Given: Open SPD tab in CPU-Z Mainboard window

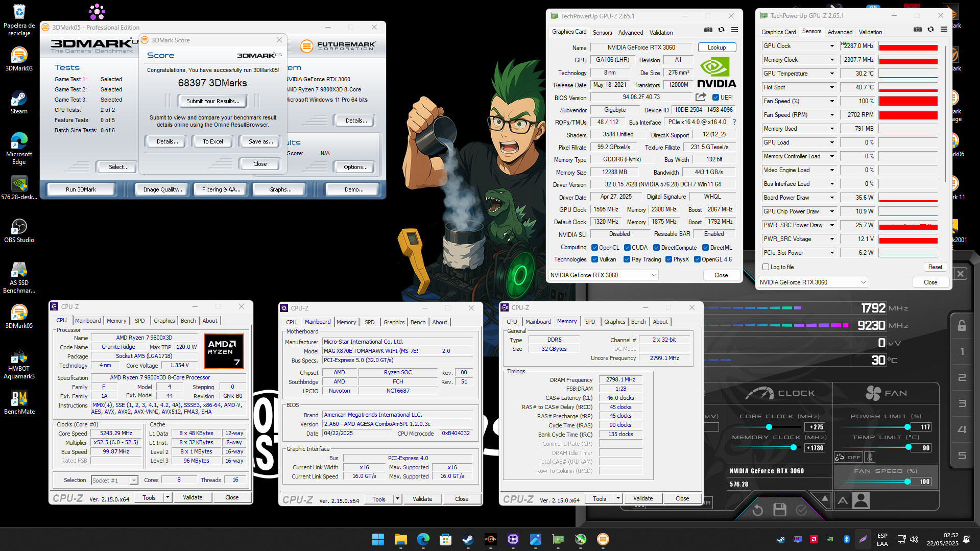Looking at the screenshot, I should 369,322.
